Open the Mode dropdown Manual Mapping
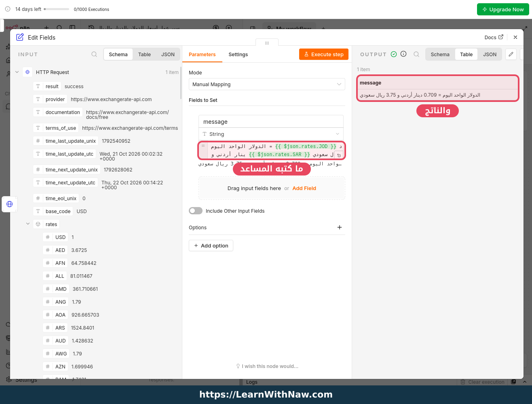The height and width of the screenshot is (404, 532). click(267, 84)
